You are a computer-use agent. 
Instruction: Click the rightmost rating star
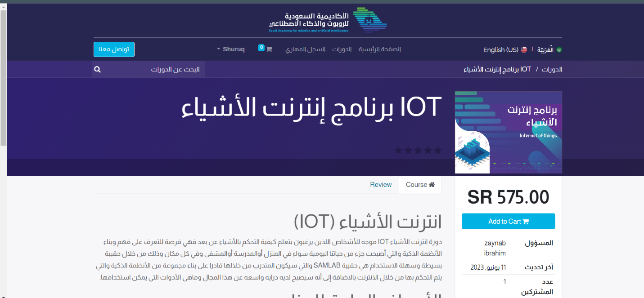[437, 150]
